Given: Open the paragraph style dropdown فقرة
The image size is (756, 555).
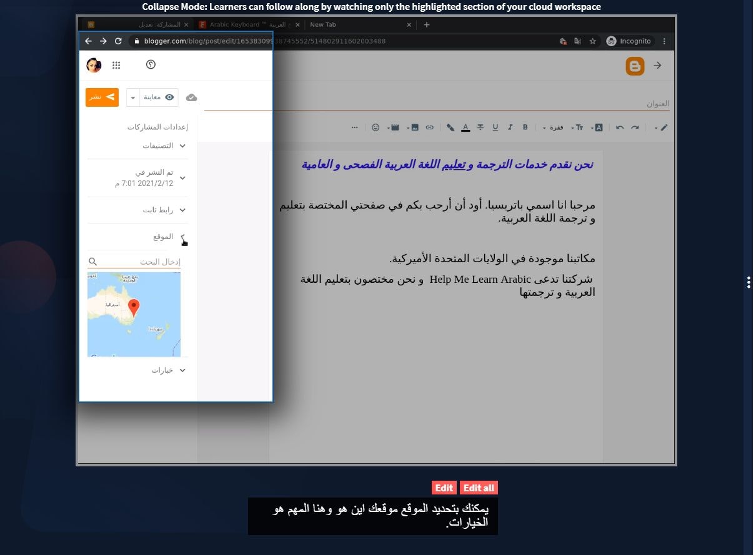Looking at the screenshot, I should 552,127.
